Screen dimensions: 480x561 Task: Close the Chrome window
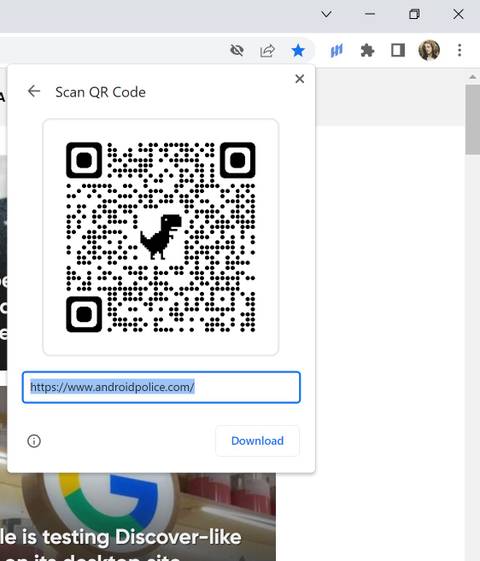pyautogui.click(x=458, y=14)
